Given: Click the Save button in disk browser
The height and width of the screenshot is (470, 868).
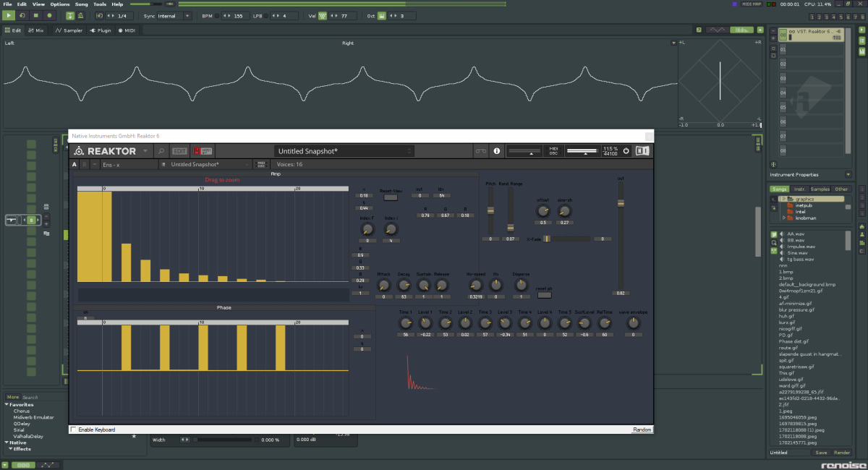Looking at the screenshot, I should coord(821,453).
